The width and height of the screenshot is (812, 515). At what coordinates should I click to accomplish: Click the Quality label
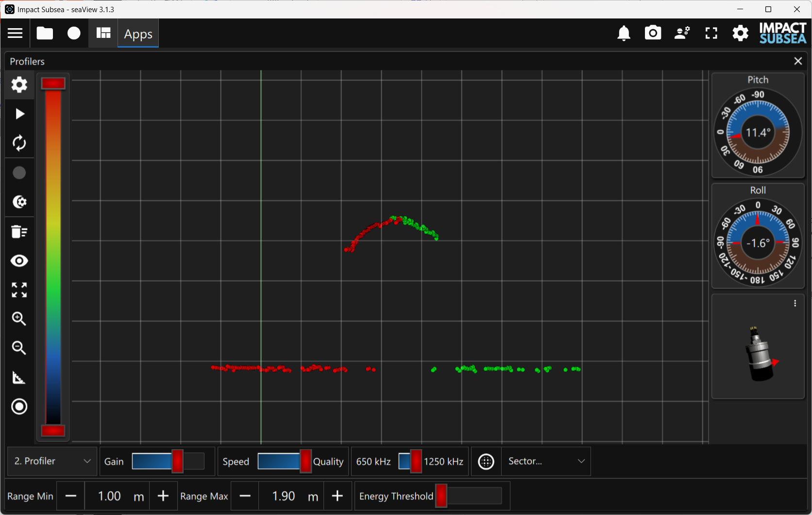(328, 462)
